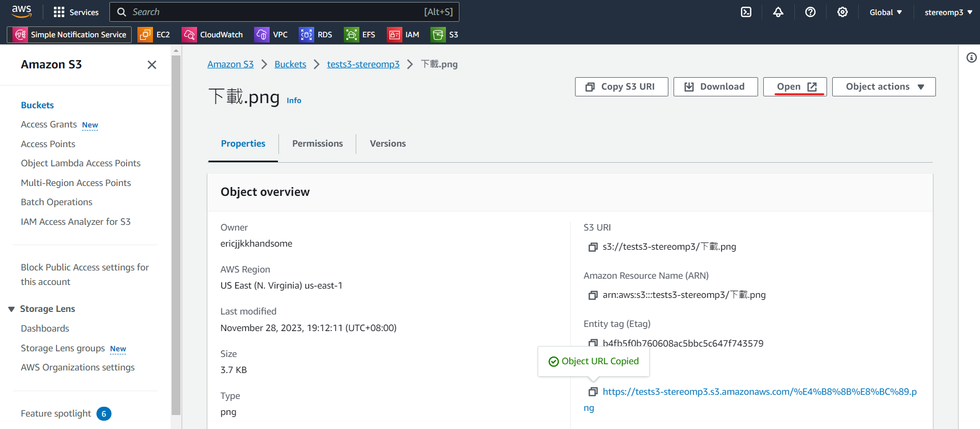Click the tests3-stereomp3 breadcrumb link
The image size is (980, 429).
pyautogui.click(x=363, y=64)
